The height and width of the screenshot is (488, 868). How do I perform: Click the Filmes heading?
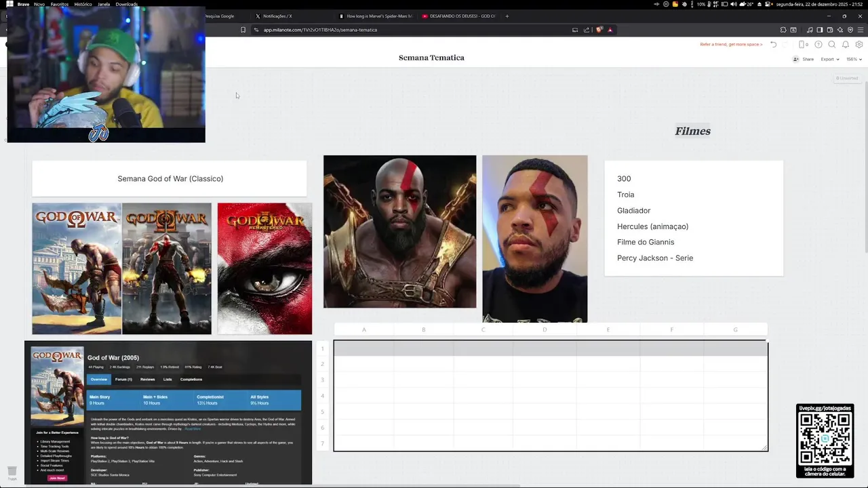pos(692,131)
